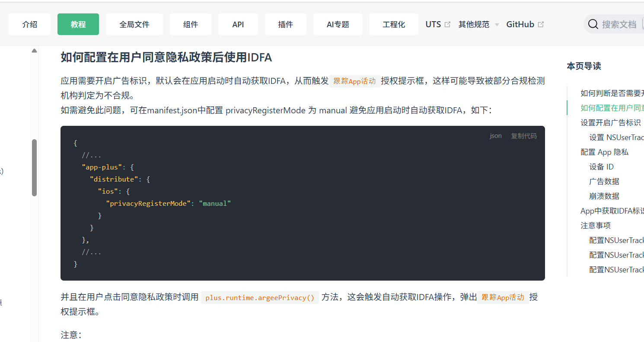Viewport: 644px width, 342px height.
Task: Select the 插件 navigation item
Action: 286,25
